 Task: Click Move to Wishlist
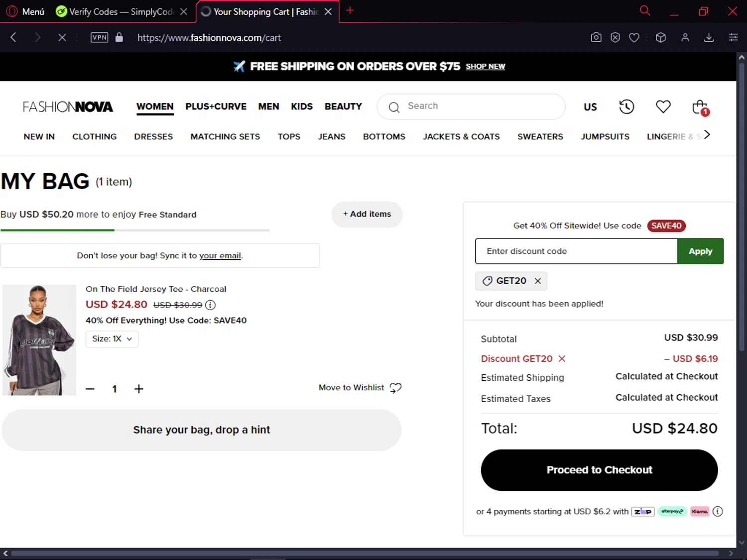360,387
